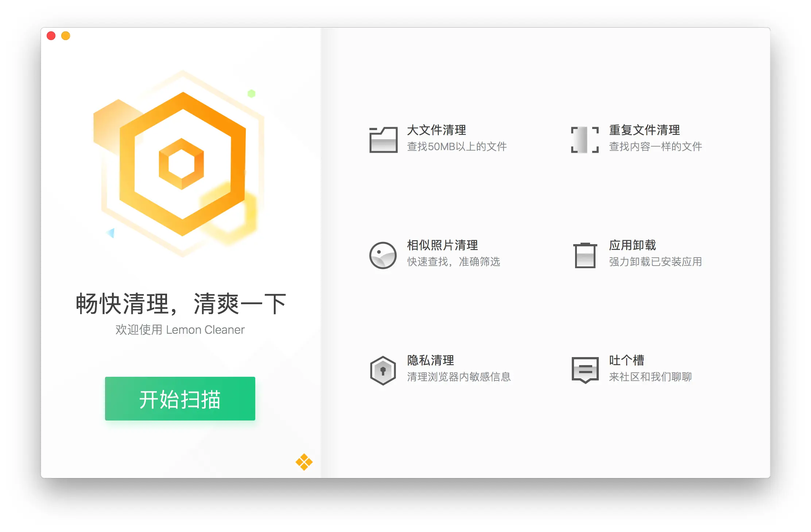The image size is (811, 532).
Task: Click the 强力卸载已安装应用 subtitle
Action: [655, 262]
